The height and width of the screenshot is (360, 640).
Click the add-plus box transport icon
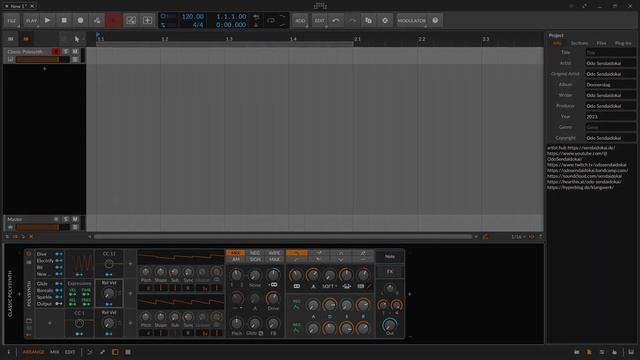point(147,20)
